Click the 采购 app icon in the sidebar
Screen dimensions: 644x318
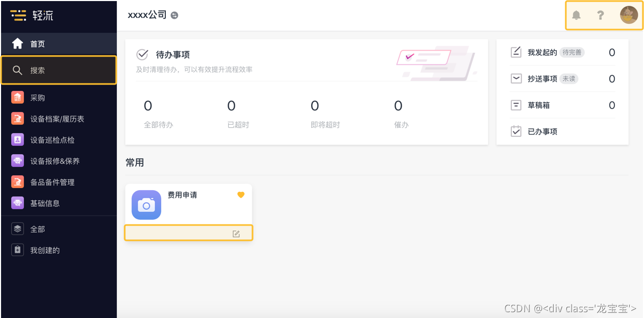[17, 98]
